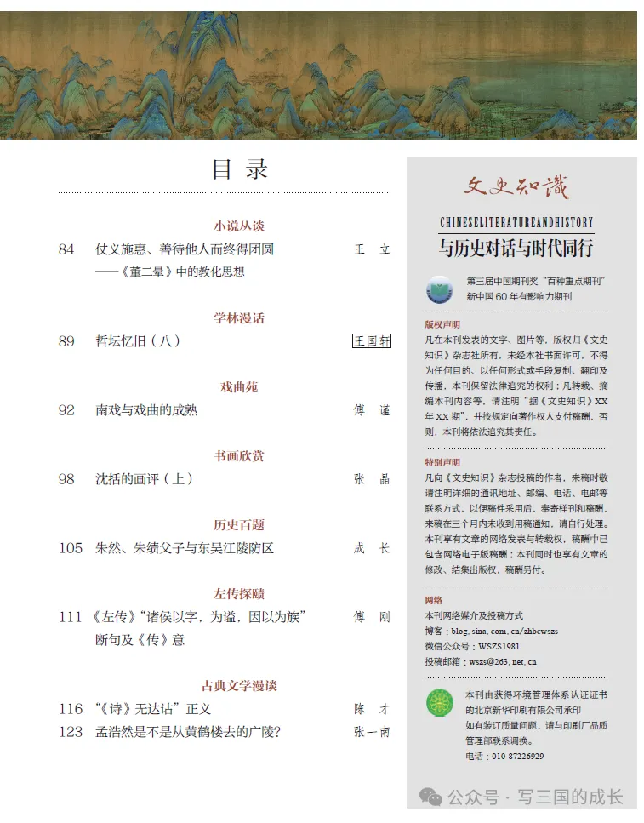
Task: Click the landscape painting banner image
Action: tap(318, 75)
